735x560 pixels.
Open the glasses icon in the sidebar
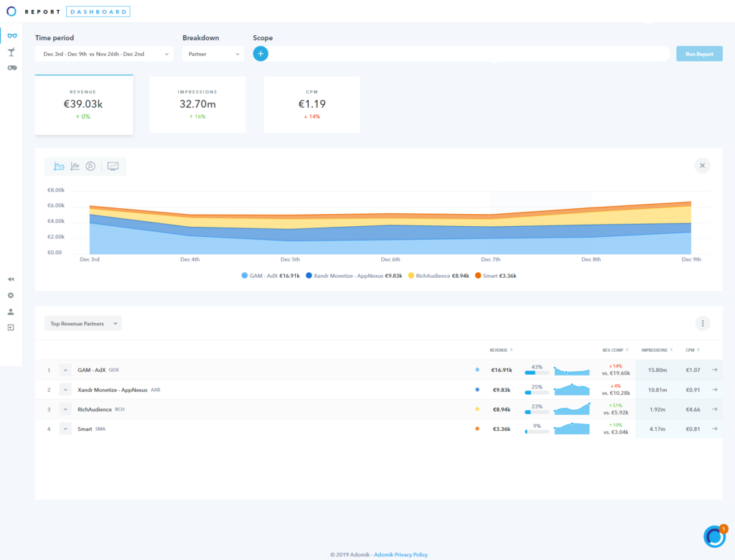pos(12,36)
